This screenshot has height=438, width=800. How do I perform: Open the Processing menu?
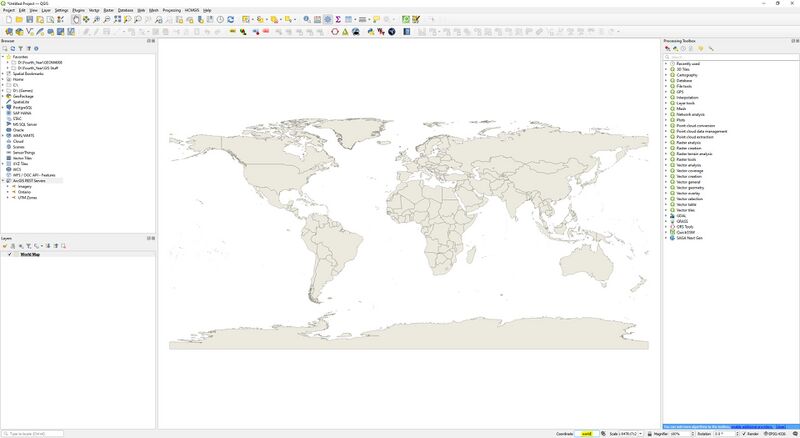coord(172,10)
